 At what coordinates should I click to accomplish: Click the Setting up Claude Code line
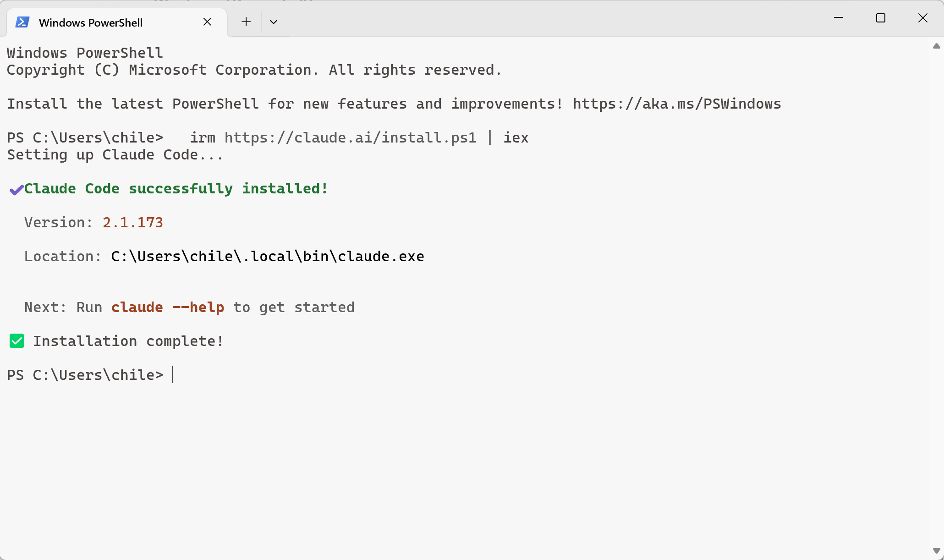[115, 155]
